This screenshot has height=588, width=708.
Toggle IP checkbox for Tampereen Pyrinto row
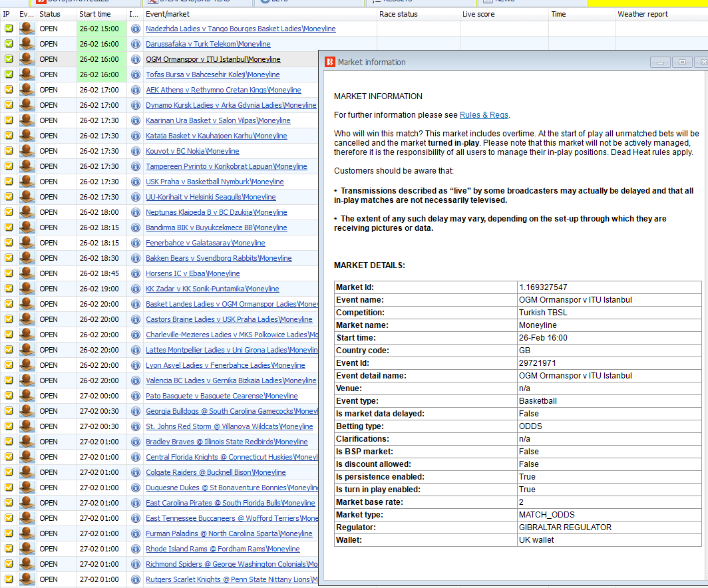(9, 166)
